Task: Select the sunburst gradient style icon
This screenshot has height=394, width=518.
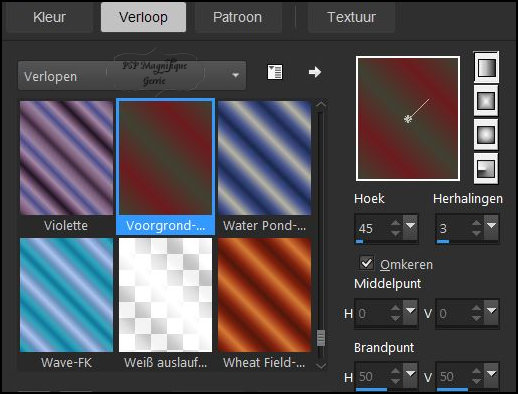Action: [486, 134]
